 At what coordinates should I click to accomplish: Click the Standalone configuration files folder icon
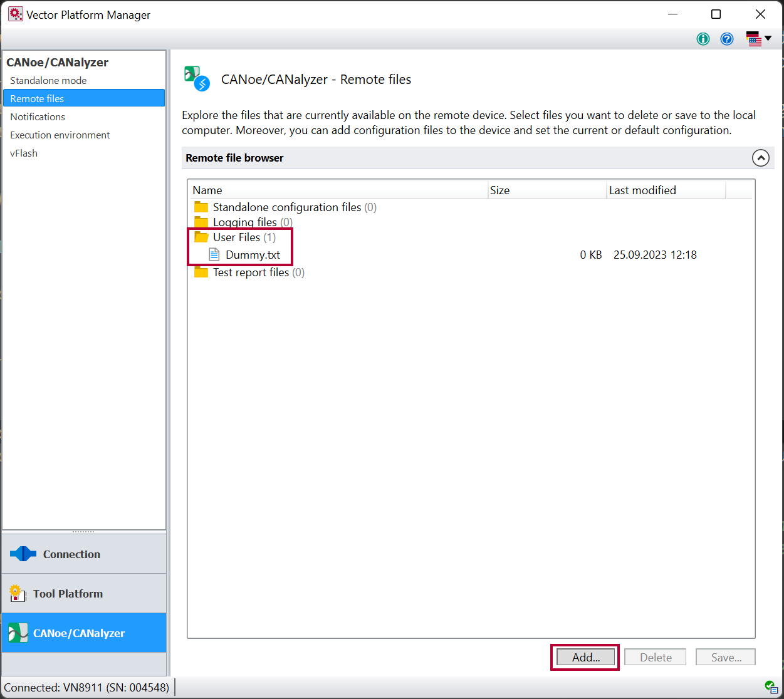coord(201,207)
